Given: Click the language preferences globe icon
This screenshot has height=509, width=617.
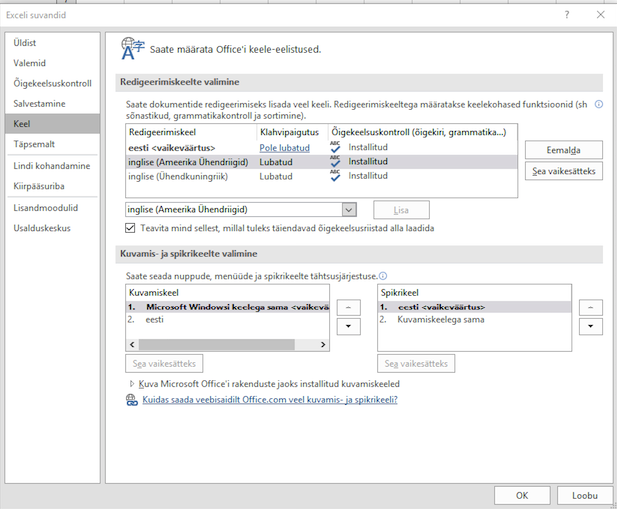Looking at the screenshot, I should pyautogui.click(x=133, y=48).
